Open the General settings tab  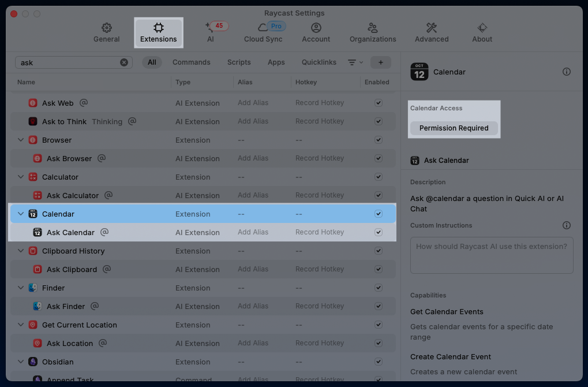coord(107,33)
